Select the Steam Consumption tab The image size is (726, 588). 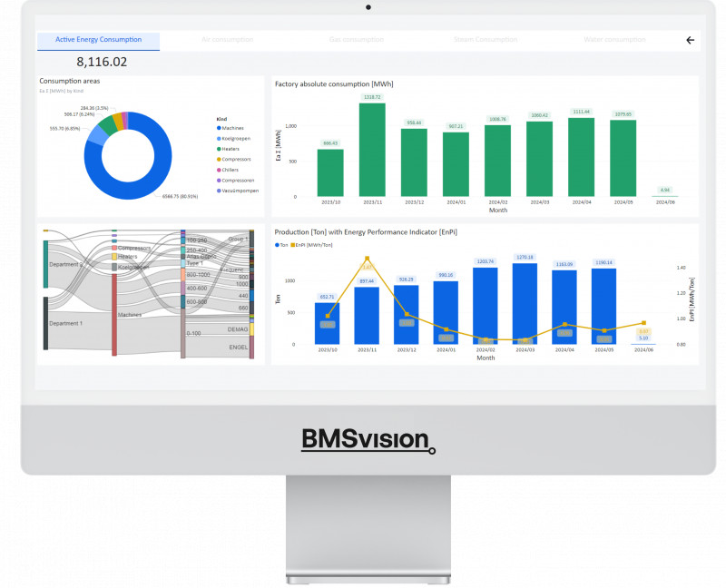(485, 40)
